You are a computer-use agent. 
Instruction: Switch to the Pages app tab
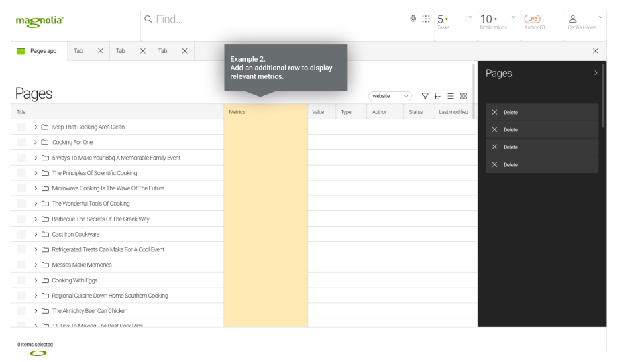(x=39, y=51)
